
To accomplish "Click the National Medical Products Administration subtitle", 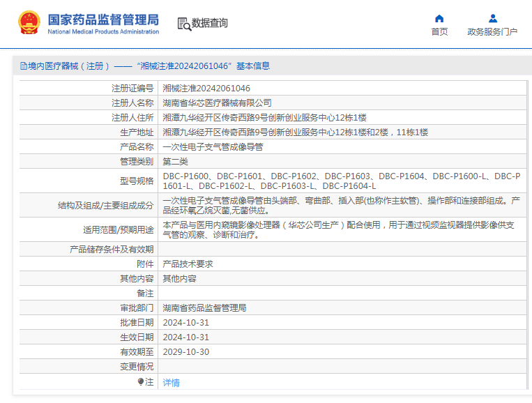I will pyautogui.click(x=103, y=31).
